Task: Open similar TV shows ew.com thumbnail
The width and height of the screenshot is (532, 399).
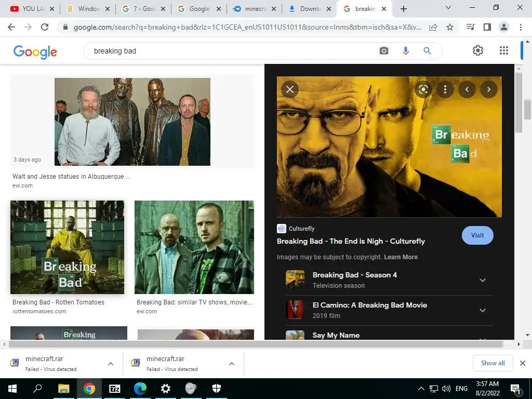Action: click(x=194, y=247)
